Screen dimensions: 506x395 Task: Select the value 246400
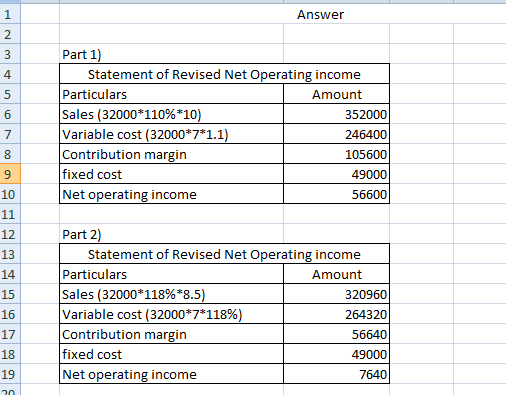pos(336,134)
